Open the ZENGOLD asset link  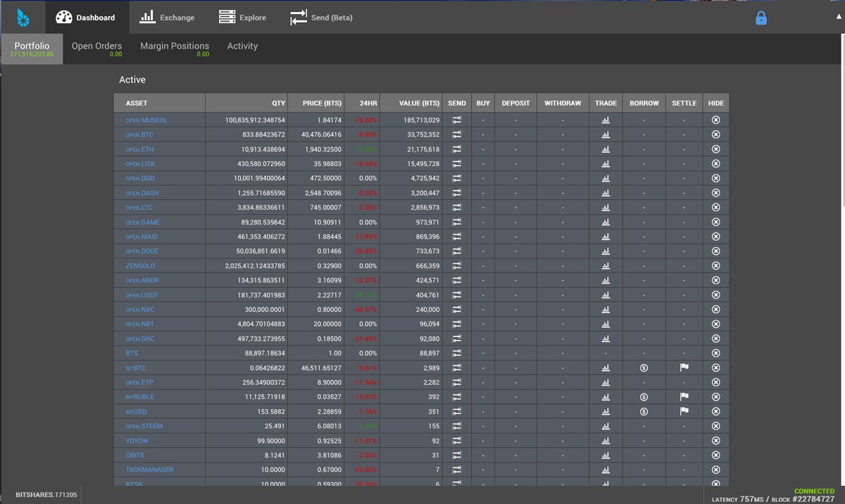(x=140, y=266)
